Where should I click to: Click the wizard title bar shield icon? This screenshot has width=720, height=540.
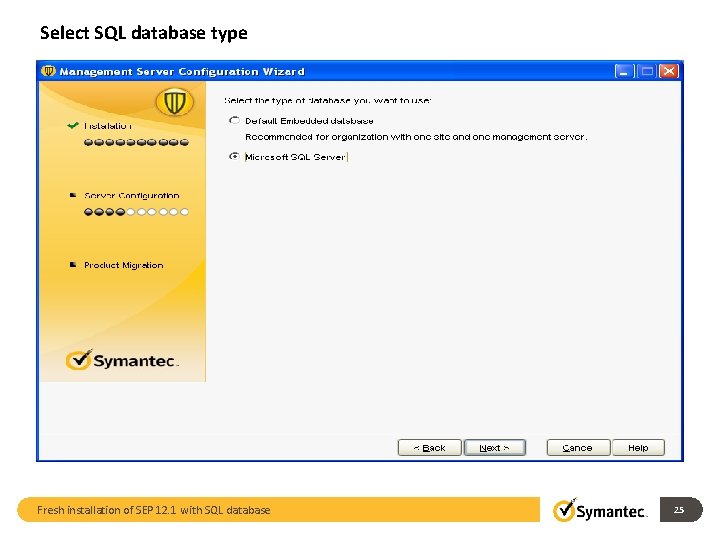point(48,71)
